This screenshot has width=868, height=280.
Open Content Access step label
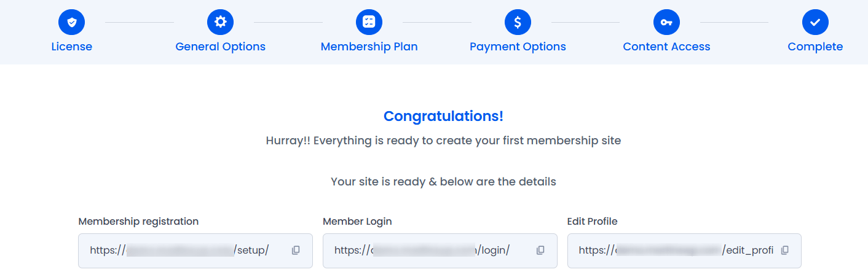click(x=666, y=47)
